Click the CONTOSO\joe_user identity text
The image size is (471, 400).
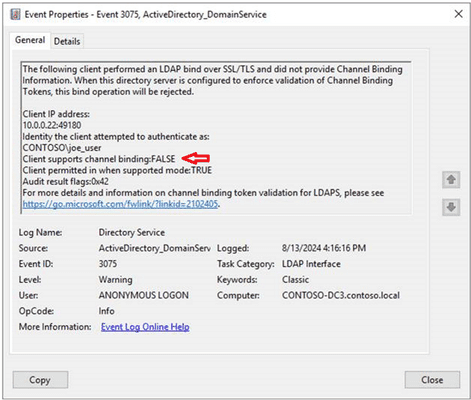point(62,148)
